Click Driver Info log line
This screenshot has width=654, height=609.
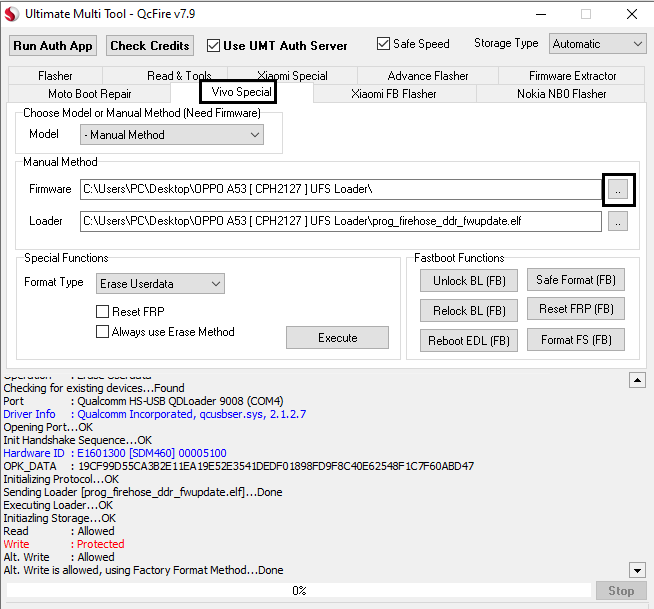pos(155,414)
